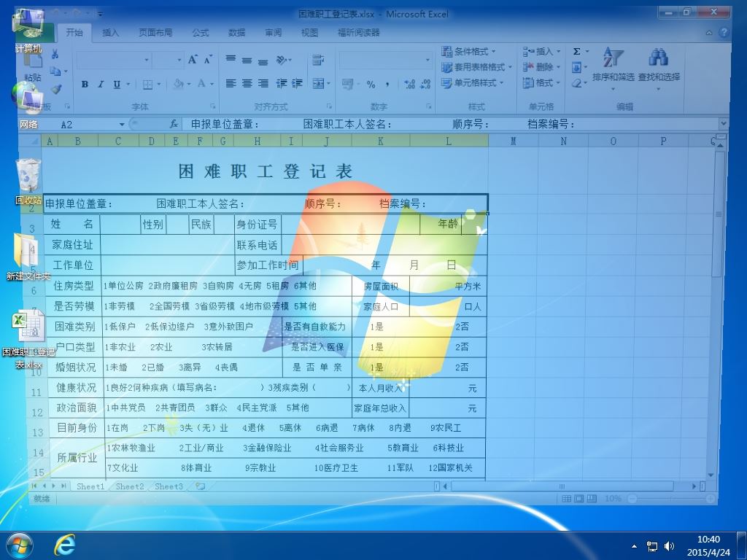Toggle top vertical alignment
Screen dimensions: 747x560
(231, 59)
